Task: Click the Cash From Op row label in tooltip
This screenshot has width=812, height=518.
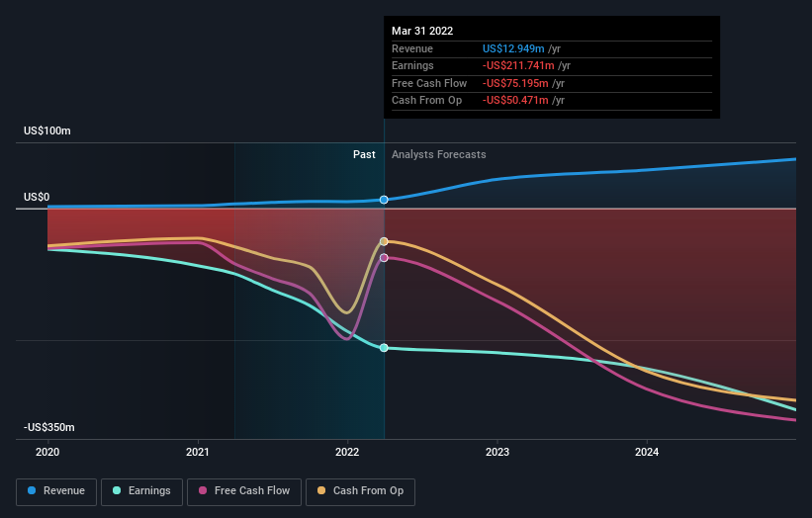Action: pos(426,101)
